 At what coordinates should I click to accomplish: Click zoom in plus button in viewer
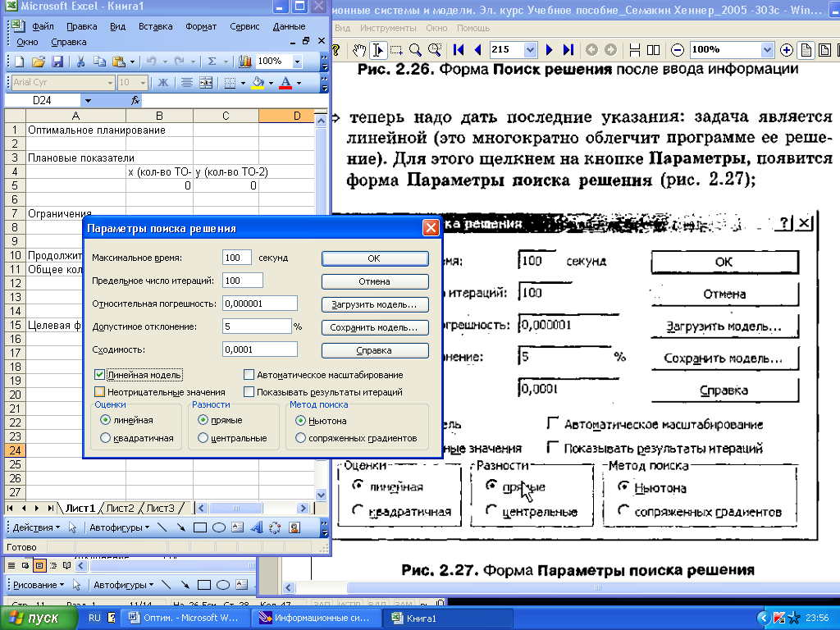click(x=787, y=50)
